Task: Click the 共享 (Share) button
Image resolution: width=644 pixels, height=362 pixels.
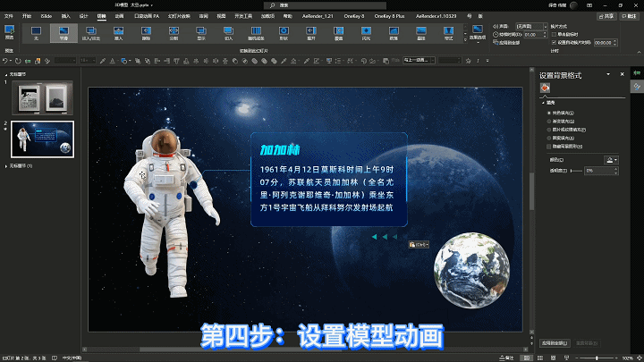Action: pos(606,16)
